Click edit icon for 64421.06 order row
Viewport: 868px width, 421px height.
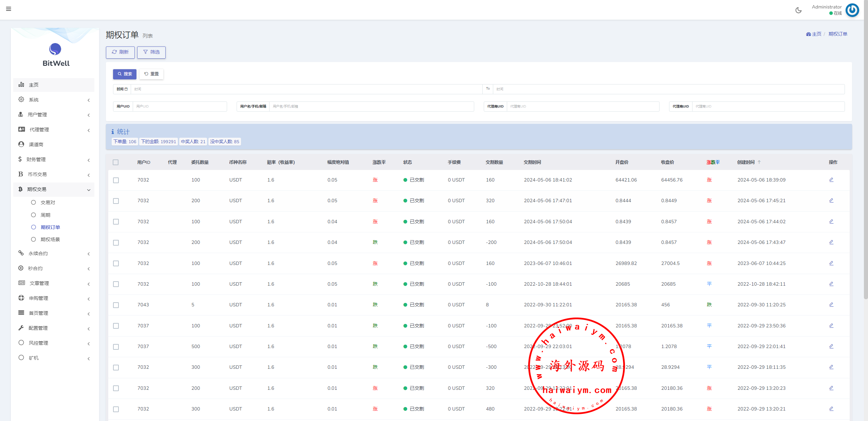point(831,180)
